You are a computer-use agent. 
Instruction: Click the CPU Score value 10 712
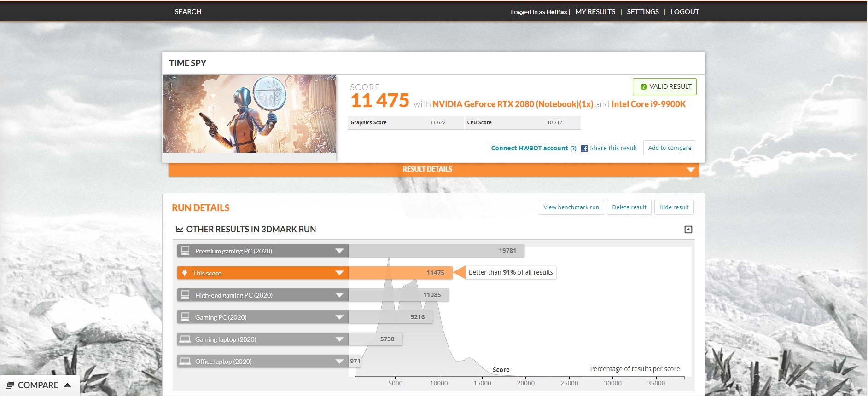tap(554, 122)
